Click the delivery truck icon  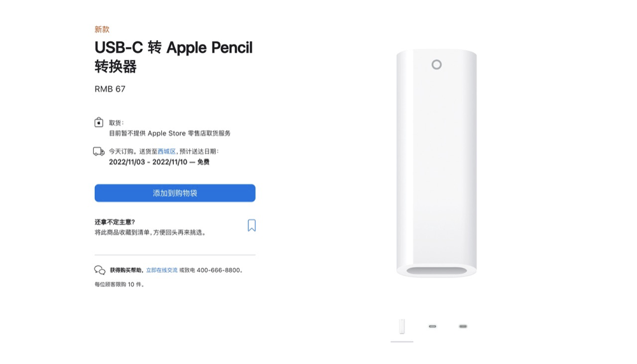pyautogui.click(x=99, y=151)
